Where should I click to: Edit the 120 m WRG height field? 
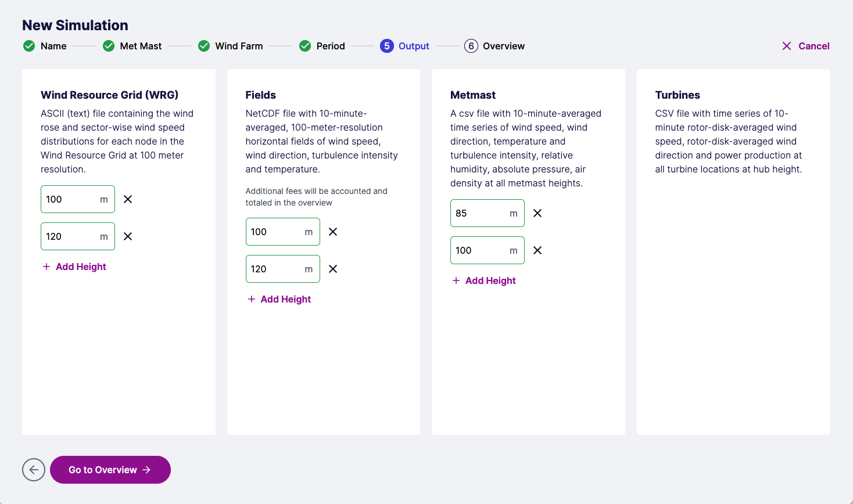pos(70,236)
